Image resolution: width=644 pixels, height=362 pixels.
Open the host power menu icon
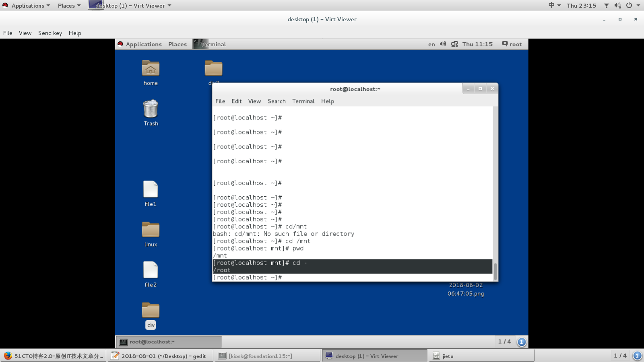tap(629, 5)
